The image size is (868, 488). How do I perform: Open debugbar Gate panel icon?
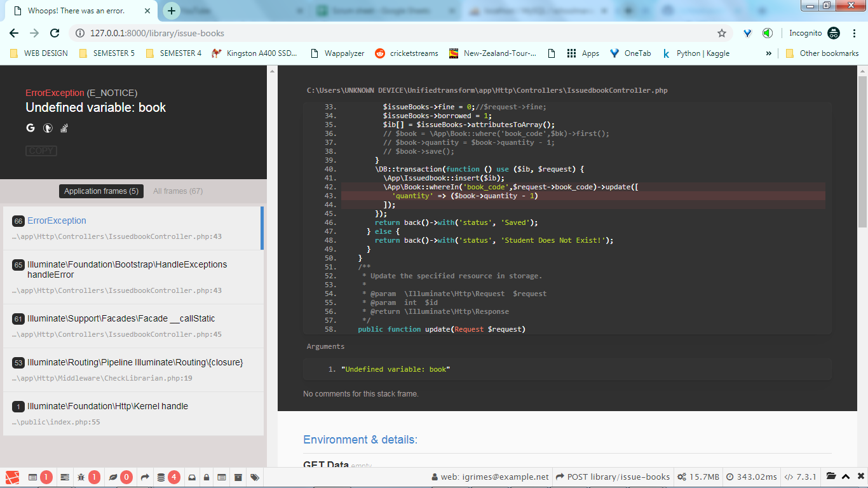pos(222,477)
